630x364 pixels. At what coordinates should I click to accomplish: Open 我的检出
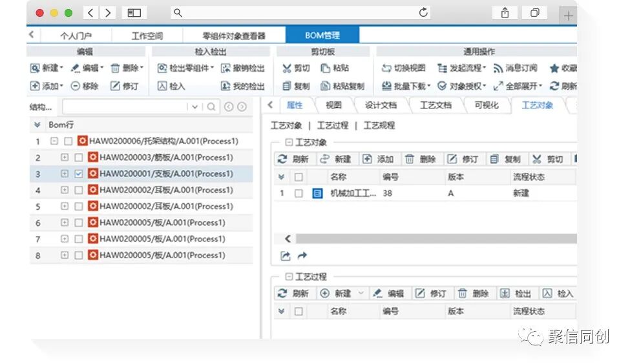[x=243, y=85]
